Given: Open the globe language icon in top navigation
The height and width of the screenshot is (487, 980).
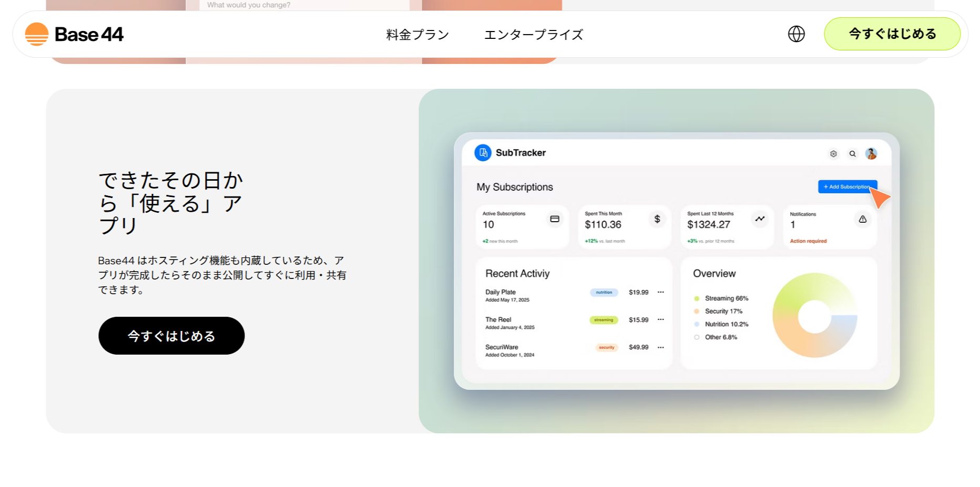Looking at the screenshot, I should (x=797, y=34).
